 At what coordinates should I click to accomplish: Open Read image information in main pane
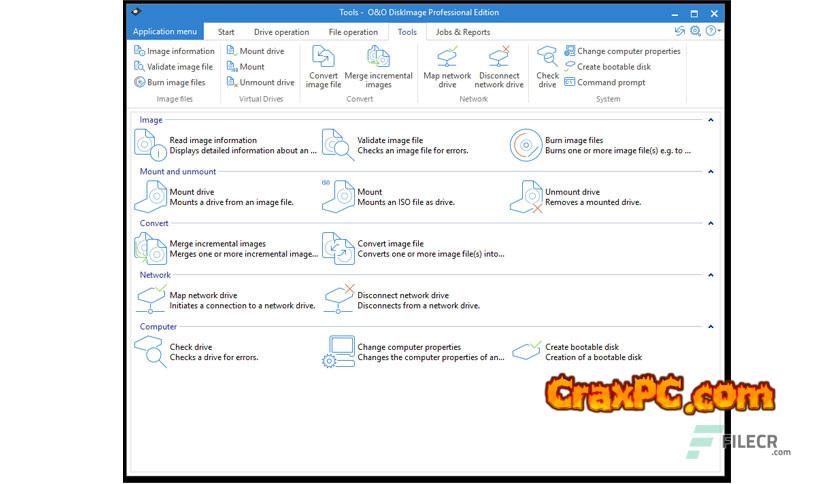pos(226,145)
